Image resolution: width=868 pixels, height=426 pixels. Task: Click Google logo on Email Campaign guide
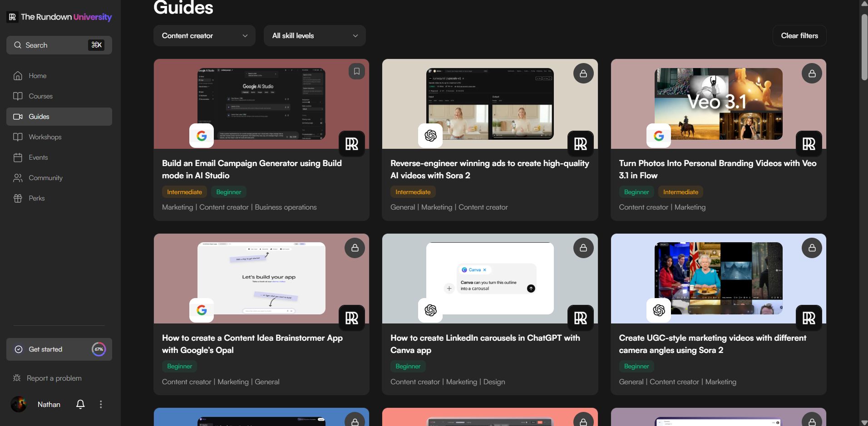point(202,136)
